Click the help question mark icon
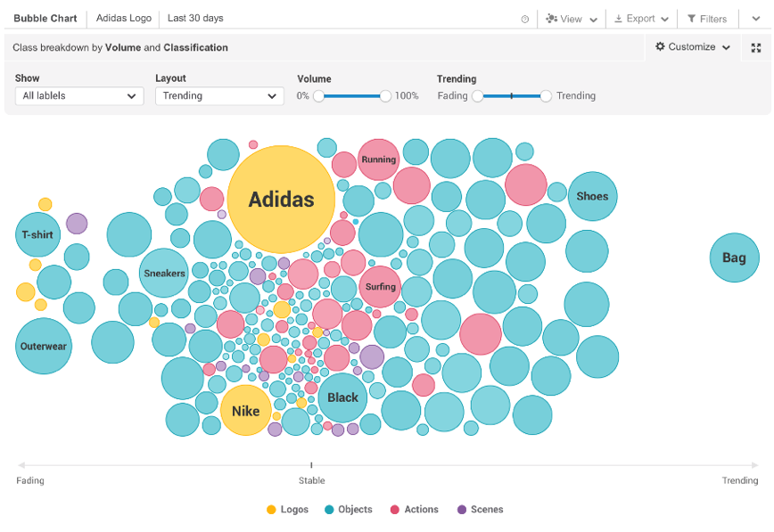 point(524,19)
